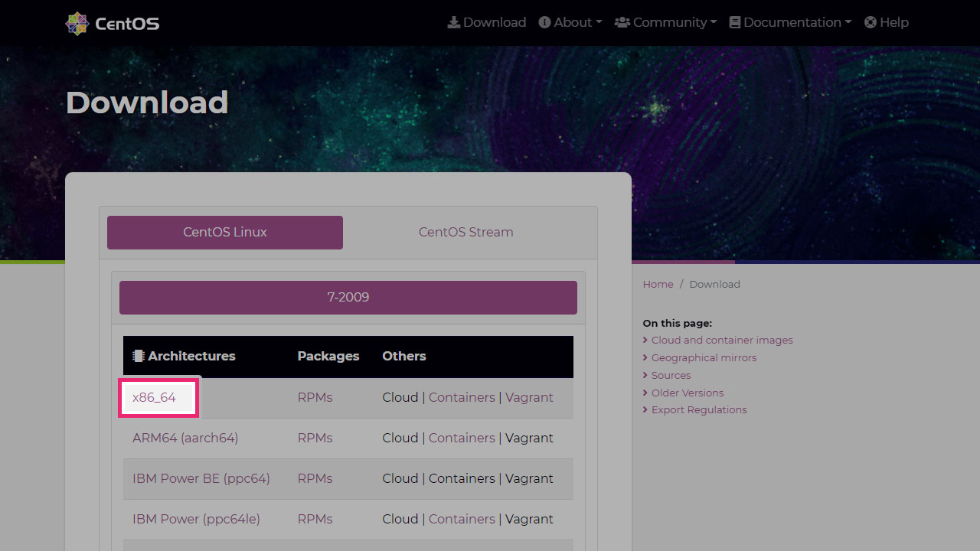
Task: Click Containers text in ppc64 row
Action: point(462,478)
